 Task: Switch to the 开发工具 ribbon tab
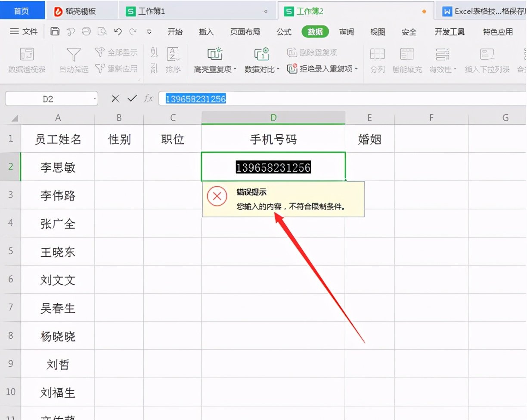click(449, 32)
